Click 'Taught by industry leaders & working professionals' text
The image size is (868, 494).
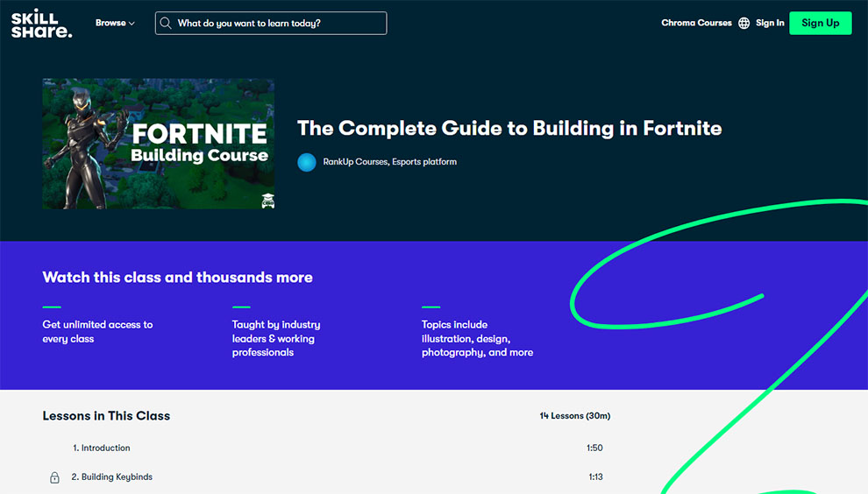pos(276,339)
